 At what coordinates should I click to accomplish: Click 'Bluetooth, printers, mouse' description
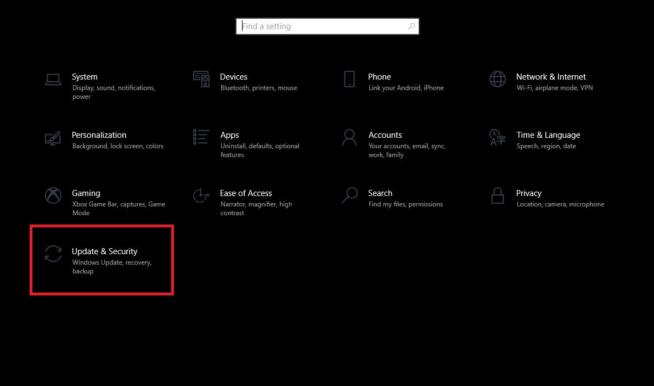(259, 88)
